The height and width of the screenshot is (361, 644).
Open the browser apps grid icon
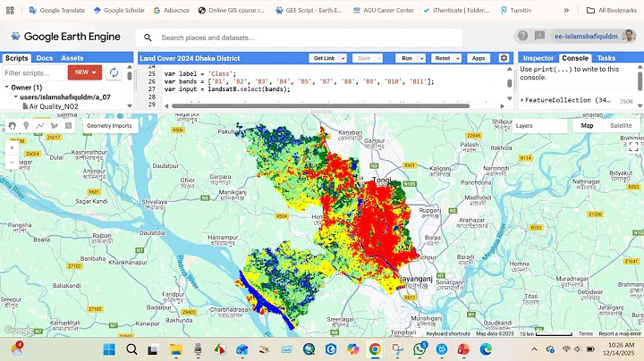[x=10, y=10]
